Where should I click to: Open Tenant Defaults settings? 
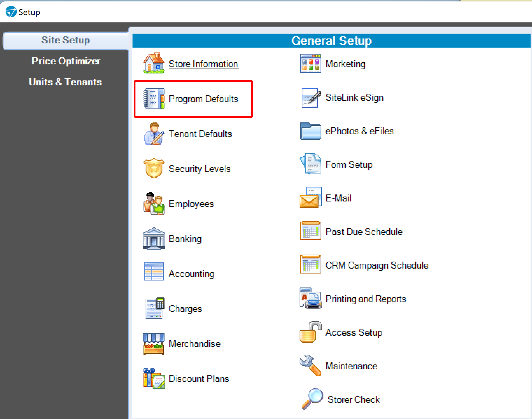200,134
